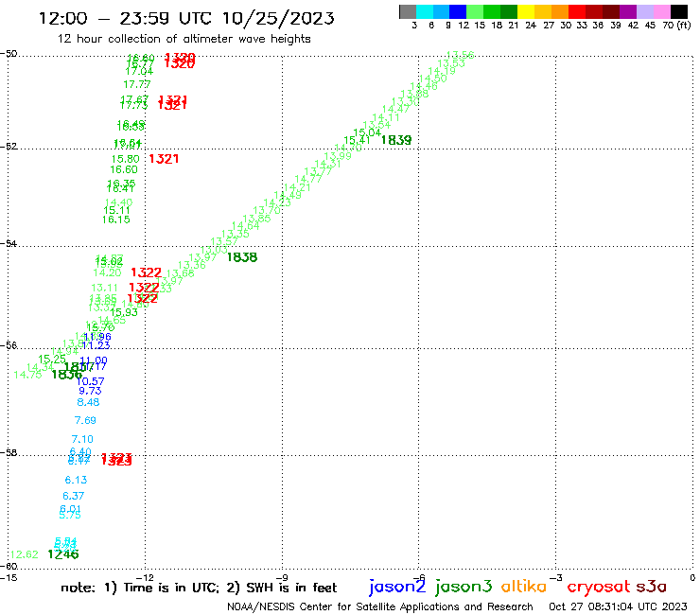The height and width of the screenshot is (615, 700).
Task: Click the light blue value '6.37'
Action: coord(73,496)
